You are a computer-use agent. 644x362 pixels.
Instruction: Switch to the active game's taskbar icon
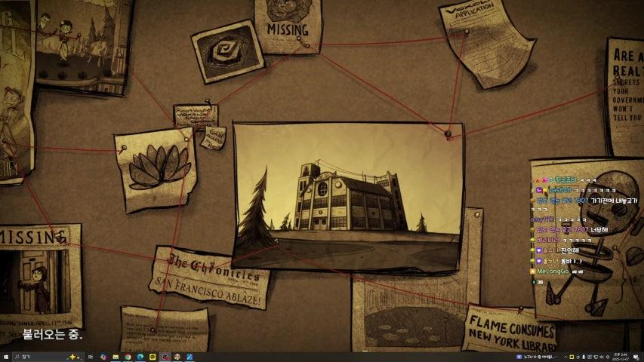(165, 357)
